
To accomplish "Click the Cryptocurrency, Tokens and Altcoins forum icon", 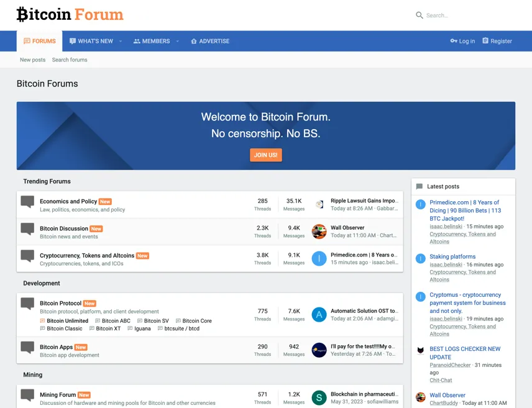I will pos(27,256).
